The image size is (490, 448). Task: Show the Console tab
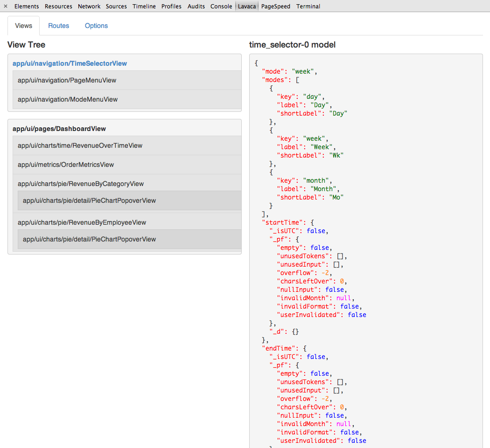click(x=221, y=6)
